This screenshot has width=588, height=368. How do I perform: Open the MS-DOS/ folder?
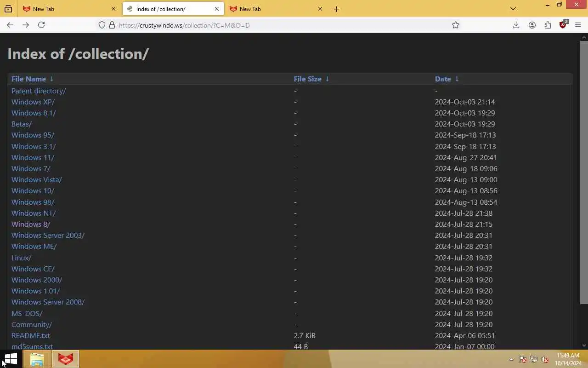point(27,314)
